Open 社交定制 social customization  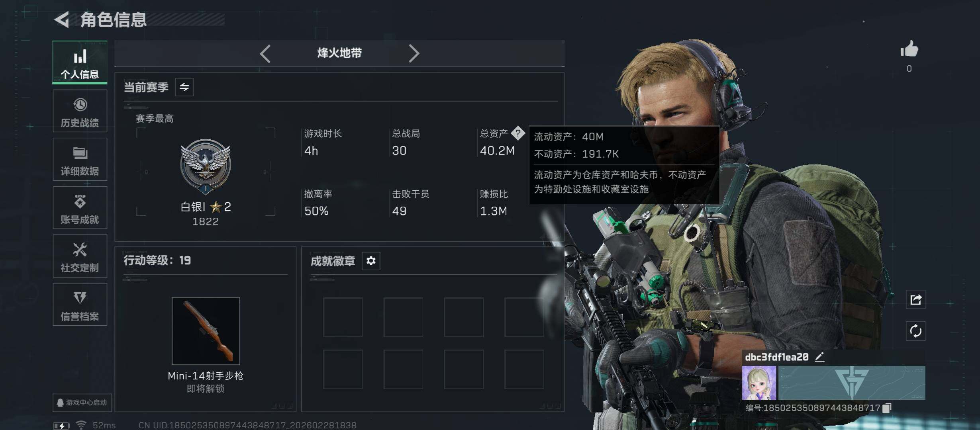tap(80, 256)
